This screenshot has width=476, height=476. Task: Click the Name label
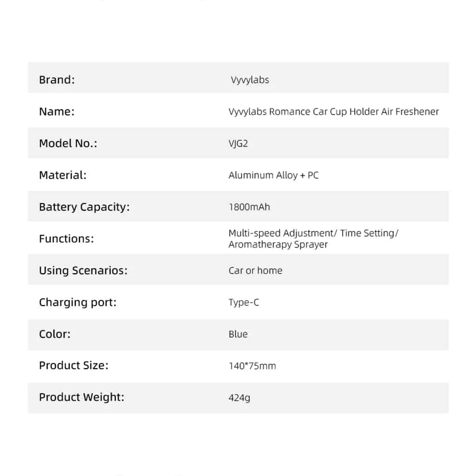pos(57,112)
